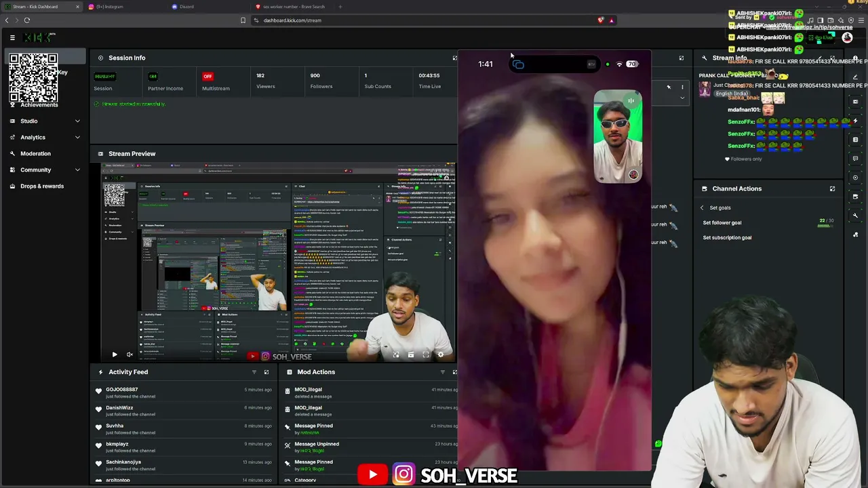Open the Brave Rewards triangle icon
868x488 pixels.
click(x=612, y=20)
